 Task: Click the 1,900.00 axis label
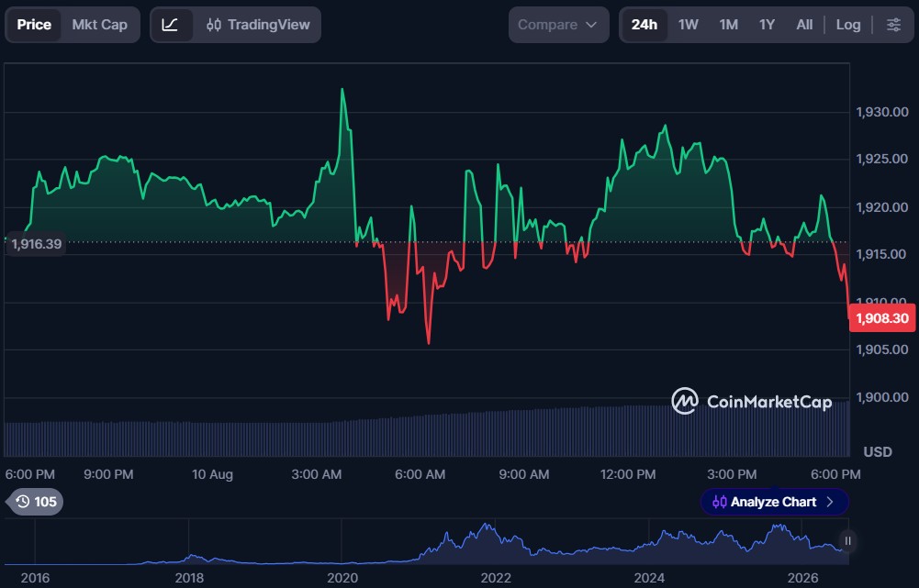[x=882, y=397]
